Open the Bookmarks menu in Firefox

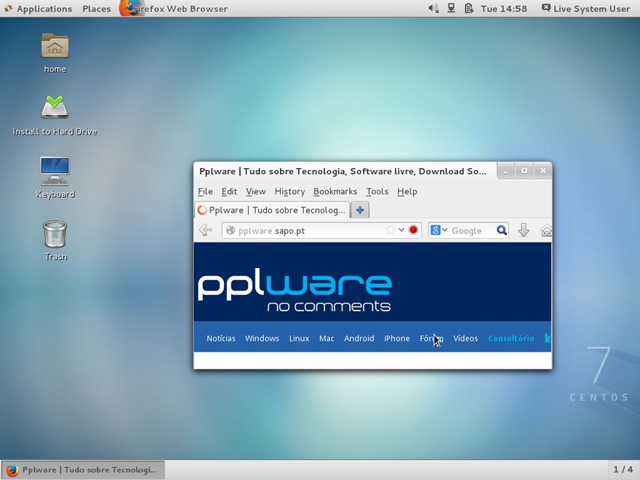[x=335, y=191]
